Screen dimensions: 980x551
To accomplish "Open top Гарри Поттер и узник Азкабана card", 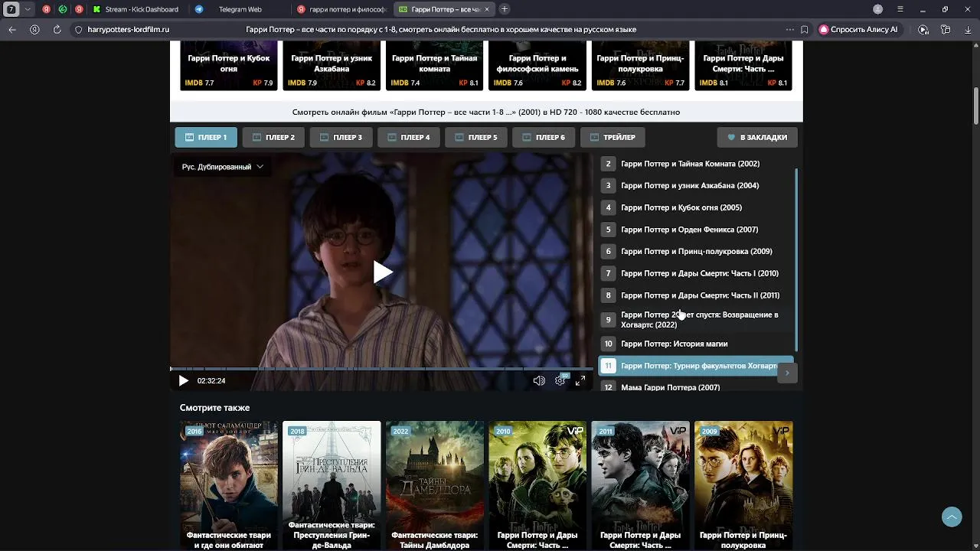I will pos(332,66).
